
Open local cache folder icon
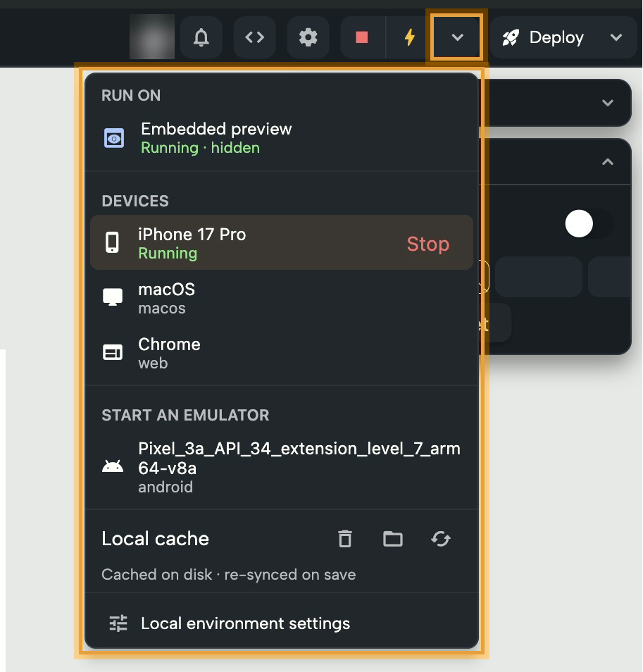pos(392,539)
